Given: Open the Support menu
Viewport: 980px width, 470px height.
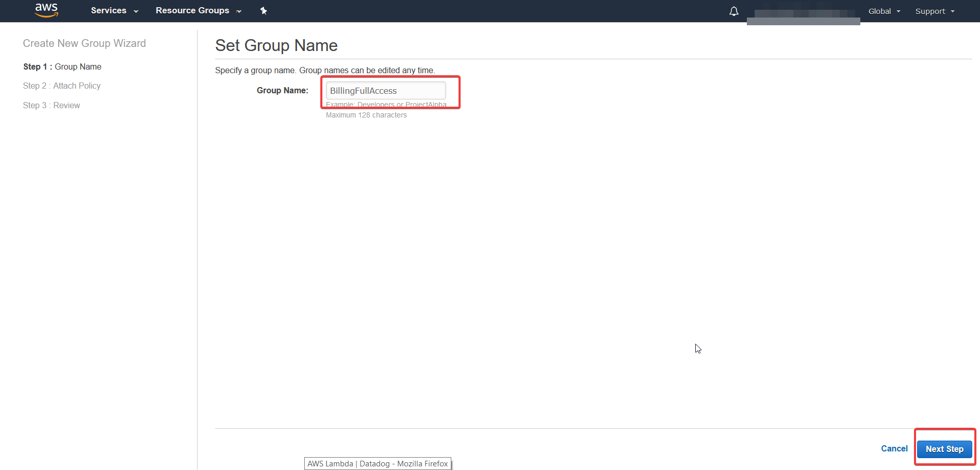Looking at the screenshot, I should click(930, 11).
